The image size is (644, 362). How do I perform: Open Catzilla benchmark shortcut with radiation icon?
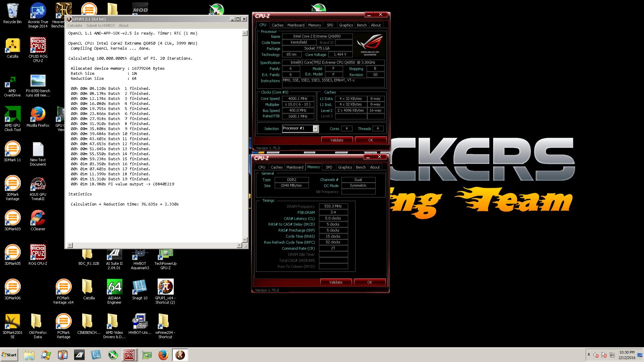pos(12,48)
